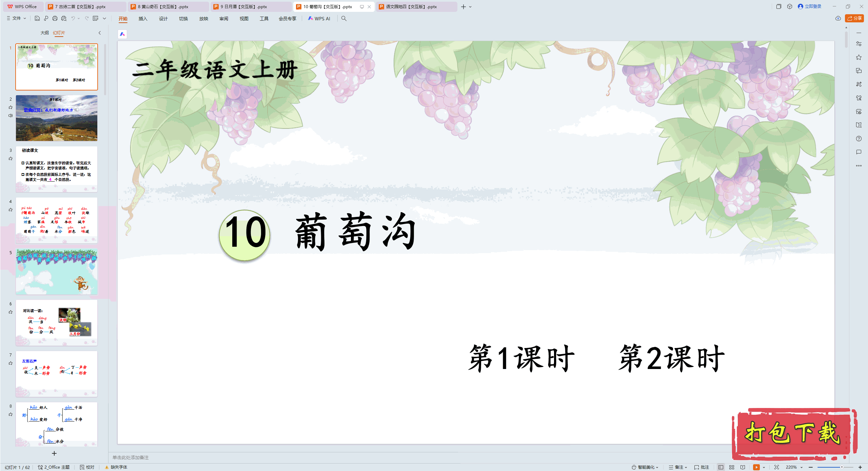
Task: Click the Save icon in quick access toolbar
Action: point(37,19)
